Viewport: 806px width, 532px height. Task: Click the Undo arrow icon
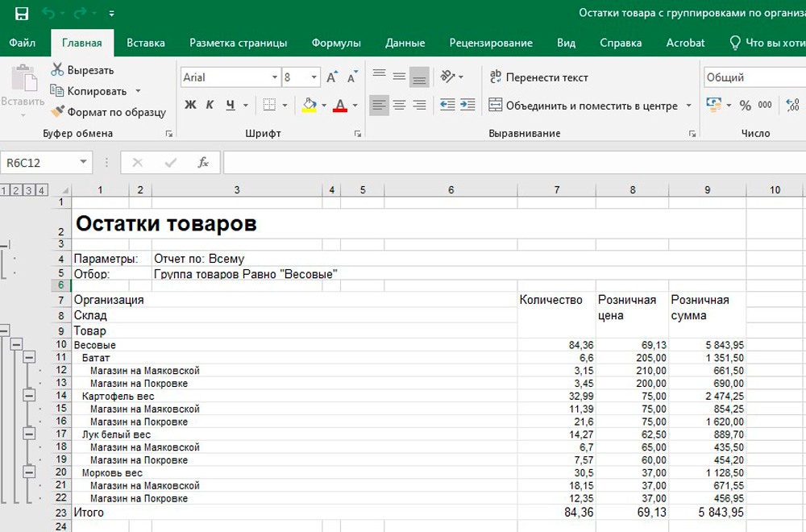(47, 14)
